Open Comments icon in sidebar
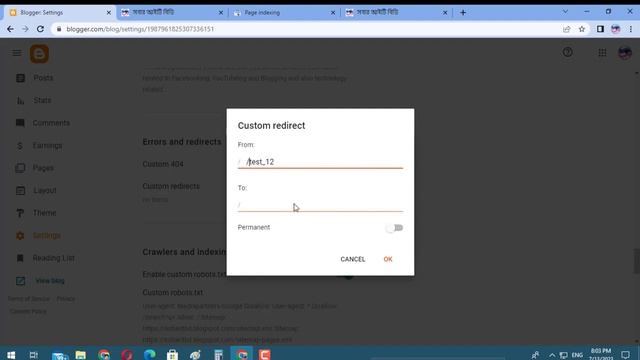The image size is (640, 360). (20, 123)
